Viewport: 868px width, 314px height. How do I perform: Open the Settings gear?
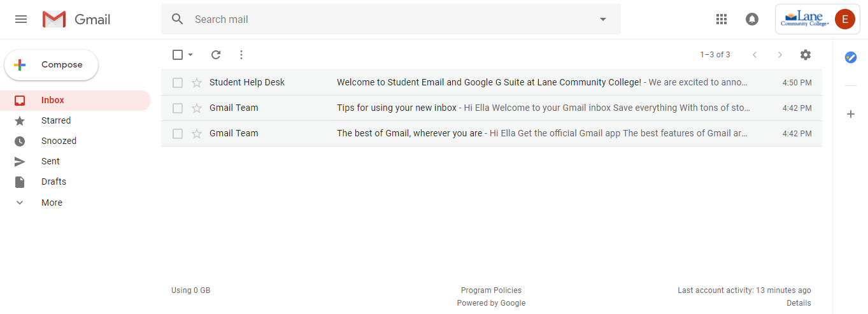click(806, 55)
